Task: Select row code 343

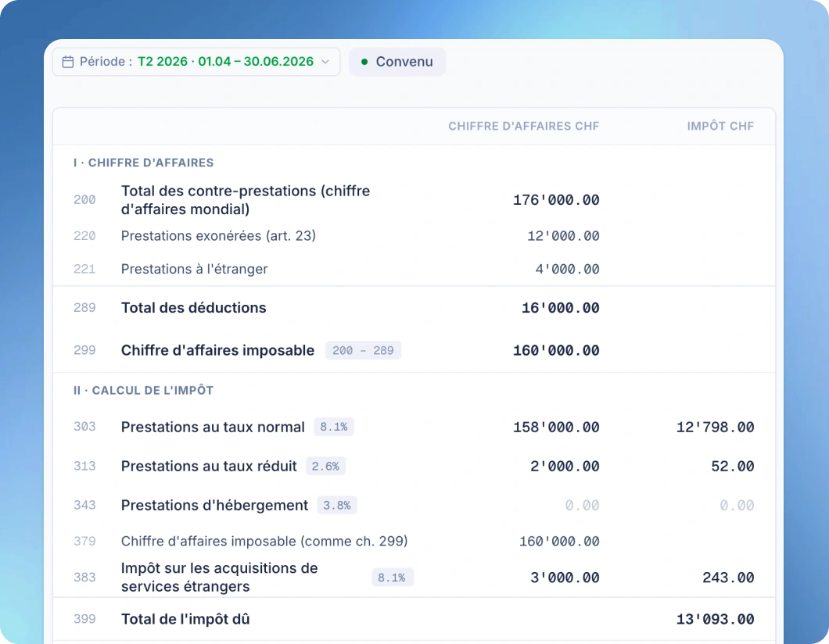Action: coord(84,505)
